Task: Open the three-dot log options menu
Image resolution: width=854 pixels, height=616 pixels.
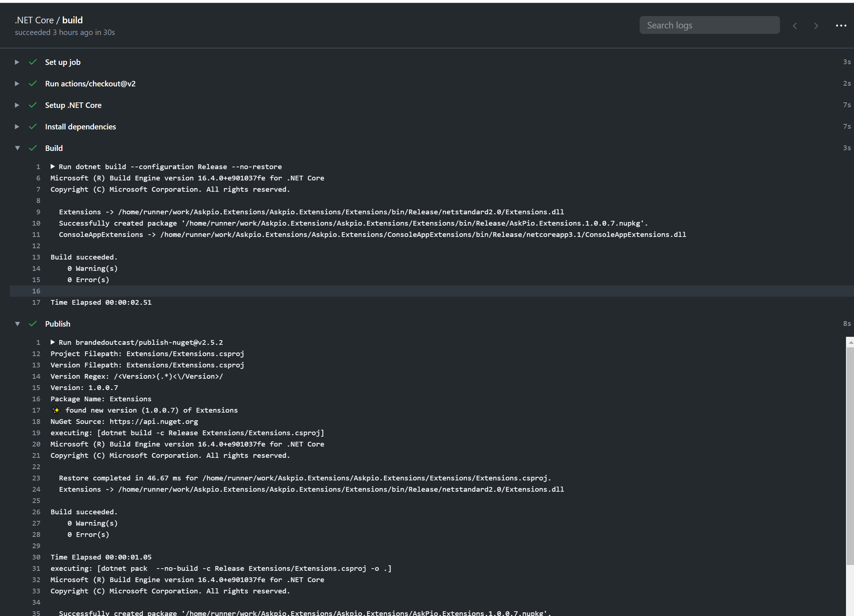Action: click(x=841, y=26)
